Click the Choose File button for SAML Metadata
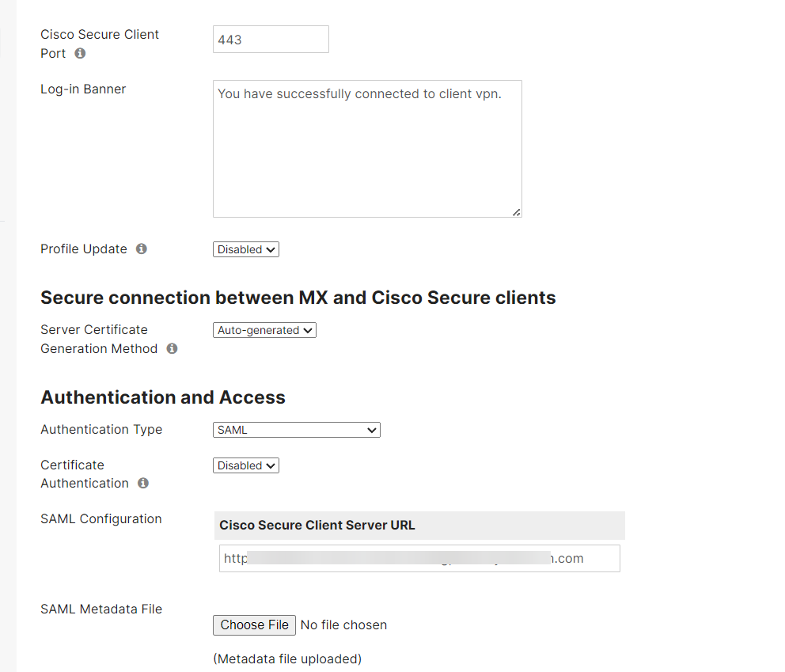 point(254,625)
